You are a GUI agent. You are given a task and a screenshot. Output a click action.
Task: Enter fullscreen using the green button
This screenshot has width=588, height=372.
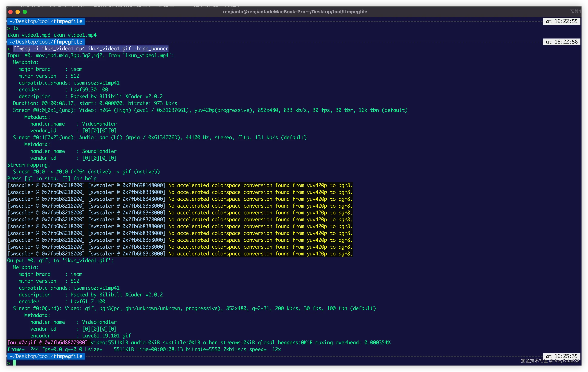click(x=25, y=12)
